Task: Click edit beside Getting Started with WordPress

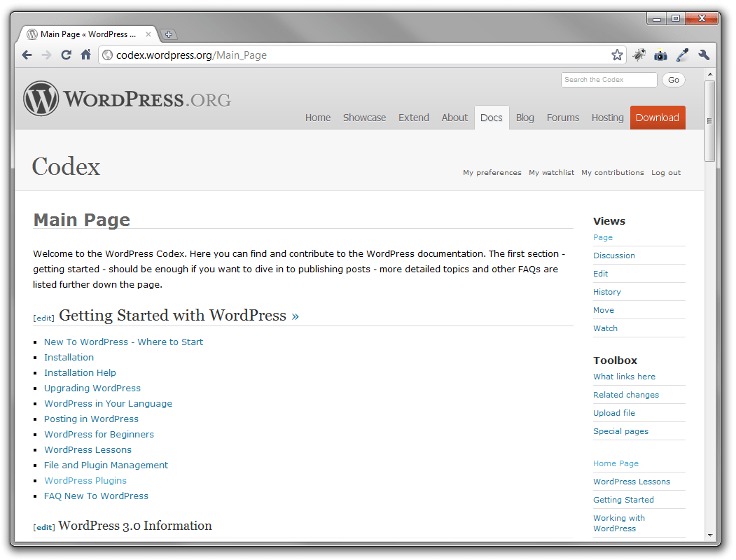Action: coord(43,318)
